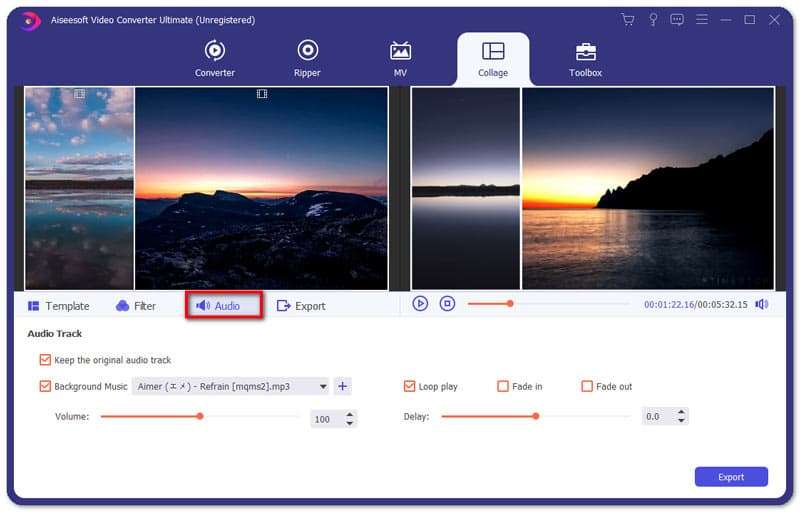Open the Template panel tab

click(x=59, y=306)
